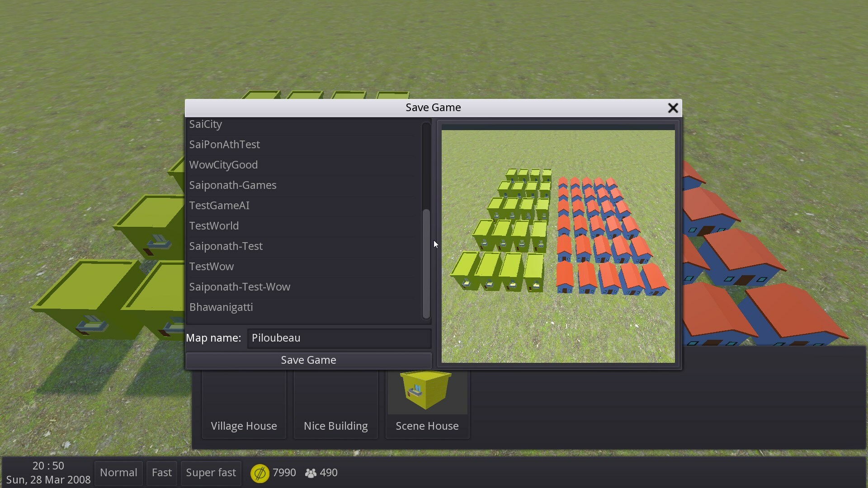Screen dimensions: 868x488
Task: Set game speed to Fast
Action: [161, 473]
